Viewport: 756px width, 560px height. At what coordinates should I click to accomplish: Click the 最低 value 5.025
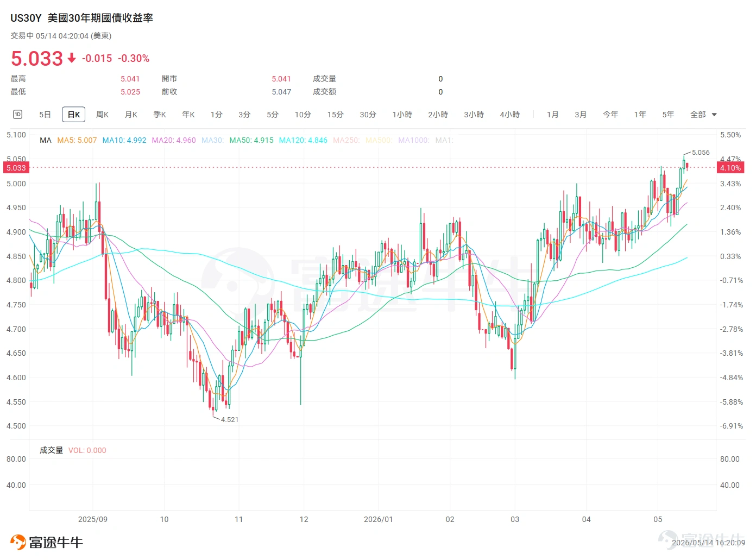click(x=130, y=92)
